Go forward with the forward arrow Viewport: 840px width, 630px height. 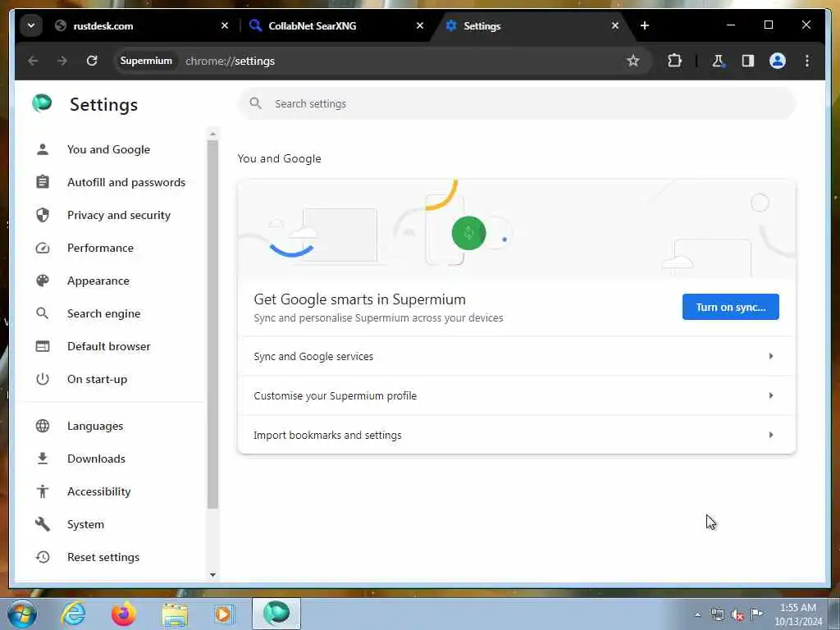tap(62, 61)
